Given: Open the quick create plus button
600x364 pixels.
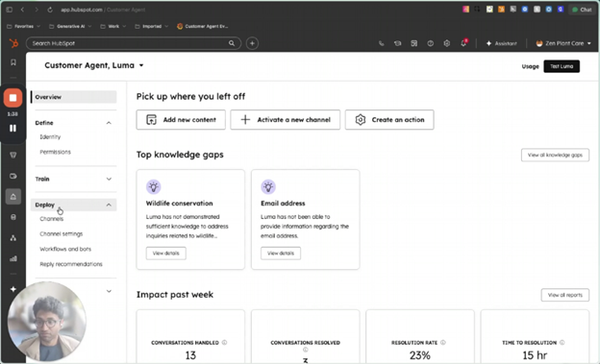Looking at the screenshot, I should tap(252, 43).
